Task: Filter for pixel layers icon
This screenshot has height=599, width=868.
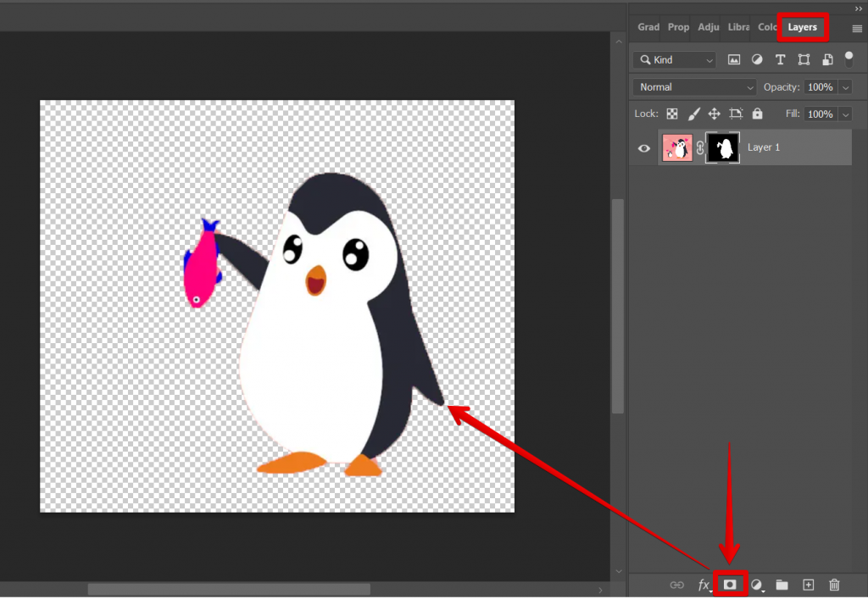Action: 733,59
